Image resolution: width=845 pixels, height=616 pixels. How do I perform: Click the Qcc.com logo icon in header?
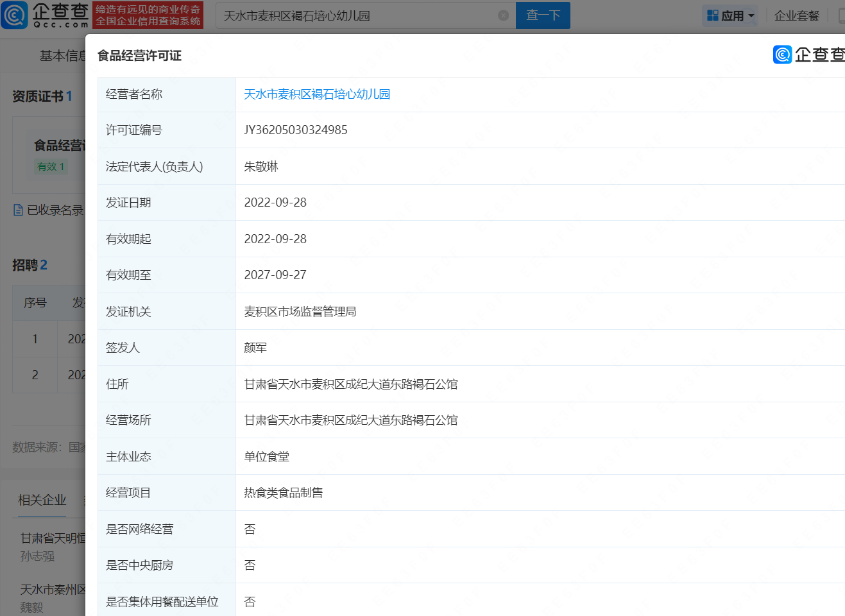pyautogui.click(x=14, y=15)
